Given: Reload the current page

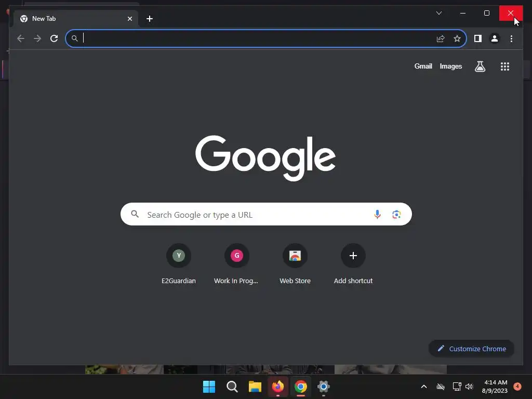Looking at the screenshot, I should [54, 38].
